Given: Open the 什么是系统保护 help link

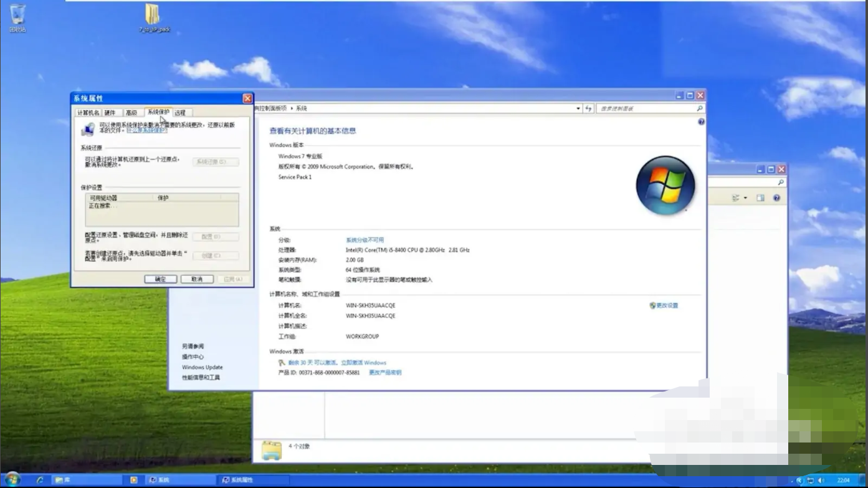Looking at the screenshot, I should point(147,130).
